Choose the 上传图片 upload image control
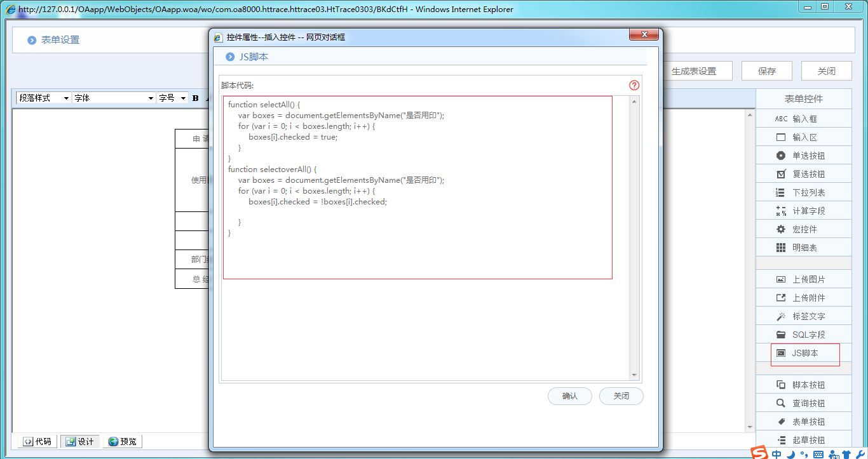The image size is (868, 459). (x=803, y=279)
